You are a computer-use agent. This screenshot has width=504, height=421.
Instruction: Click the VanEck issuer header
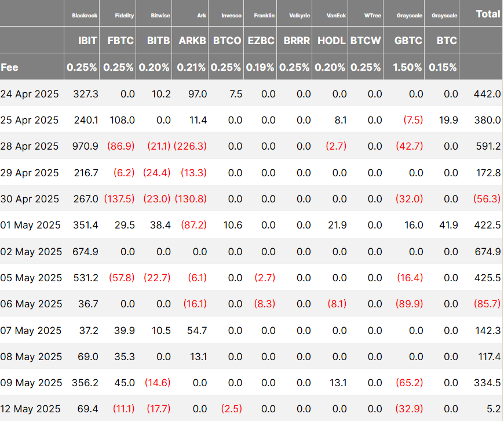pyautogui.click(x=336, y=16)
